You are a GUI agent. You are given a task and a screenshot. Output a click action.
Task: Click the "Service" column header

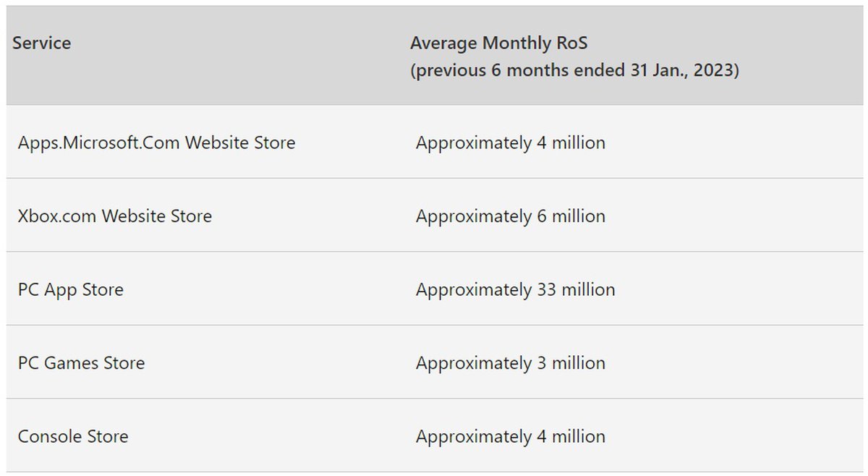tap(42, 43)
